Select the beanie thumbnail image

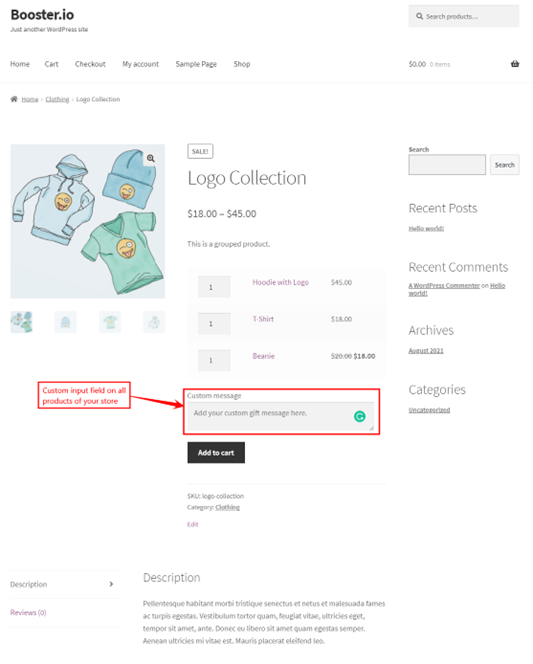point(66,322)
